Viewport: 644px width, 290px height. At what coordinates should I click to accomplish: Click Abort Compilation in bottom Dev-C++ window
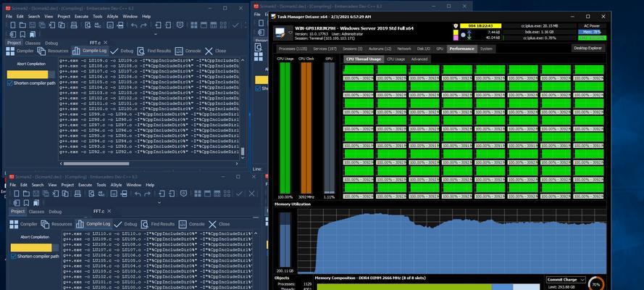point(35,237)
